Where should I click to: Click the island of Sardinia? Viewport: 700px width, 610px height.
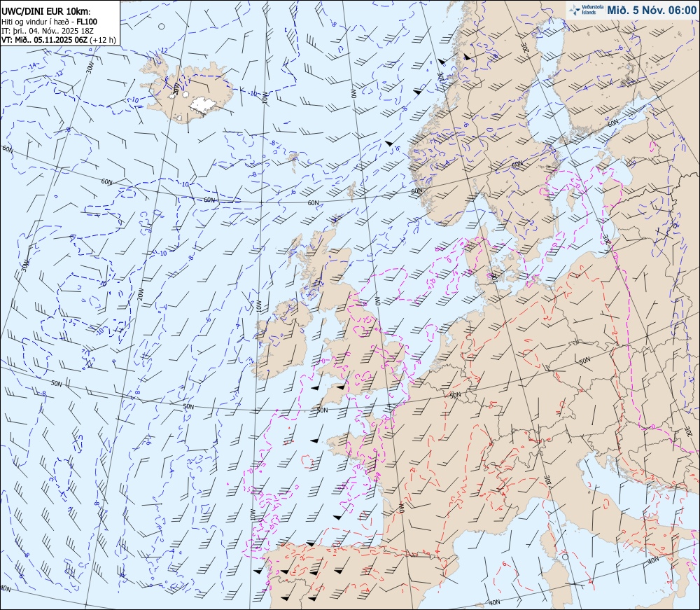[556, 585]
